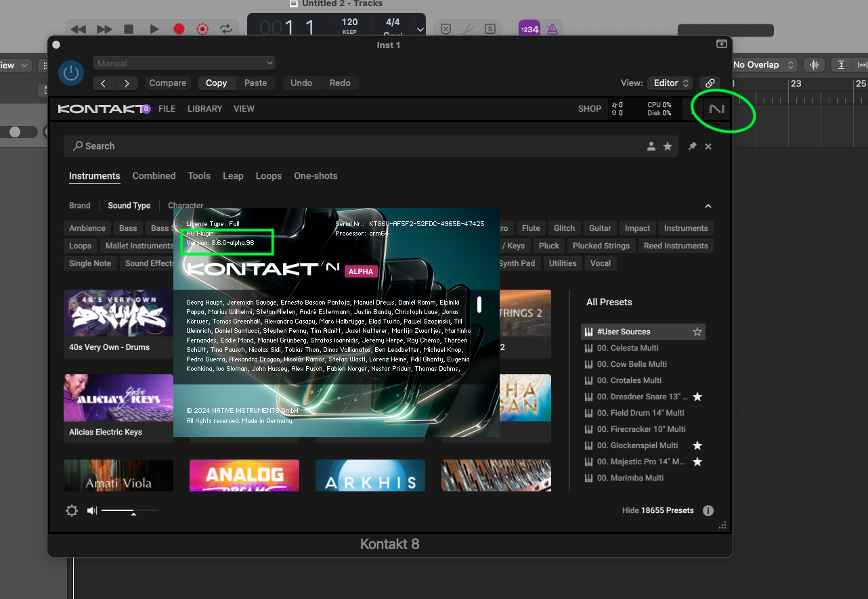Click Hide 18655 Presets
Screen dimensions: 868x599
(658, 510)
